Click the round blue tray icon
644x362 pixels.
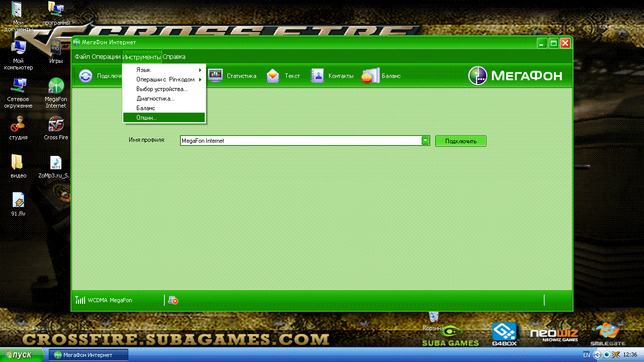pos(607,355)
